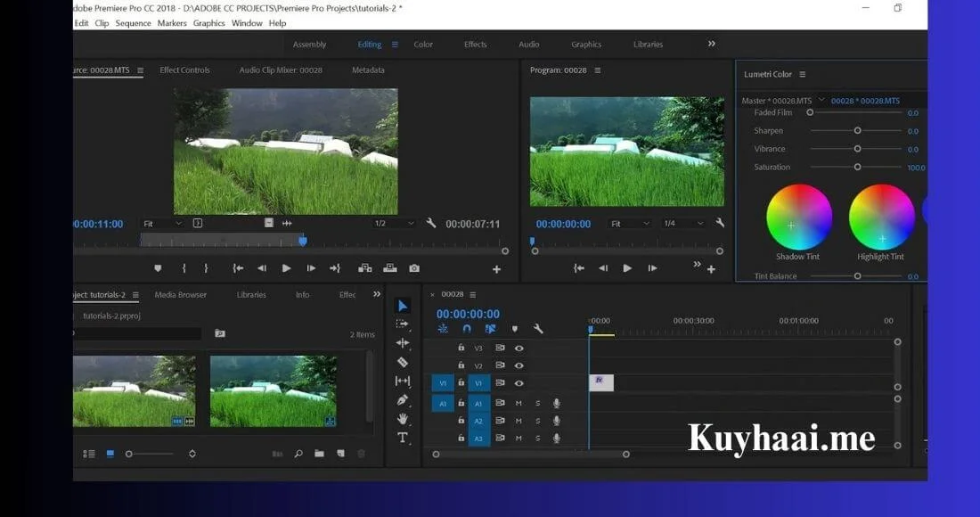Viewport: 980px width, 517px height.
Task: Open Program monitor wrench settings
Action: [x=720, y=223]
